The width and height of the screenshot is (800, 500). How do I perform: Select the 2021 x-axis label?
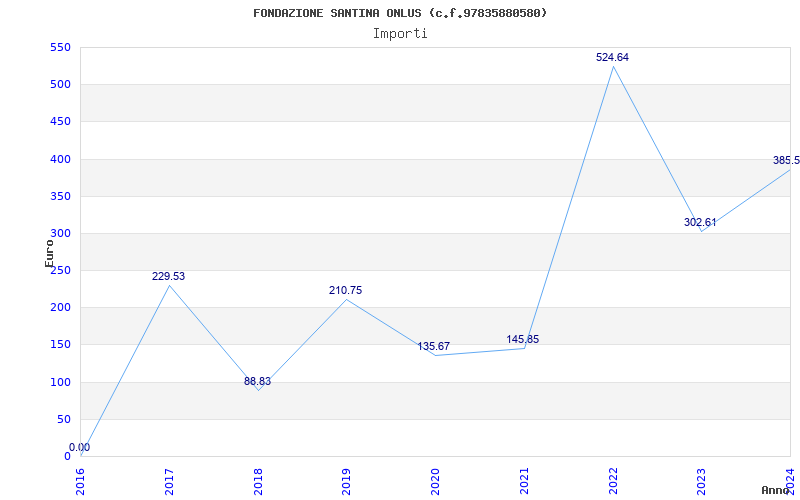point(524,481)
